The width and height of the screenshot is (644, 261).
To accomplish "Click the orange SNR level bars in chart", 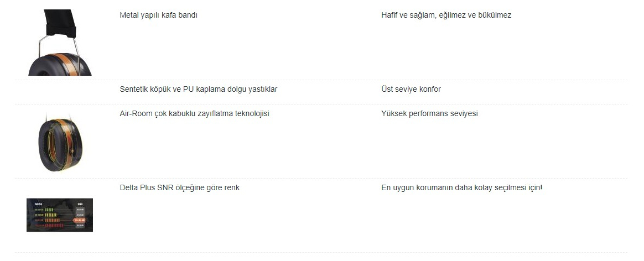I will pyautogui.click(x=52, y=221).
